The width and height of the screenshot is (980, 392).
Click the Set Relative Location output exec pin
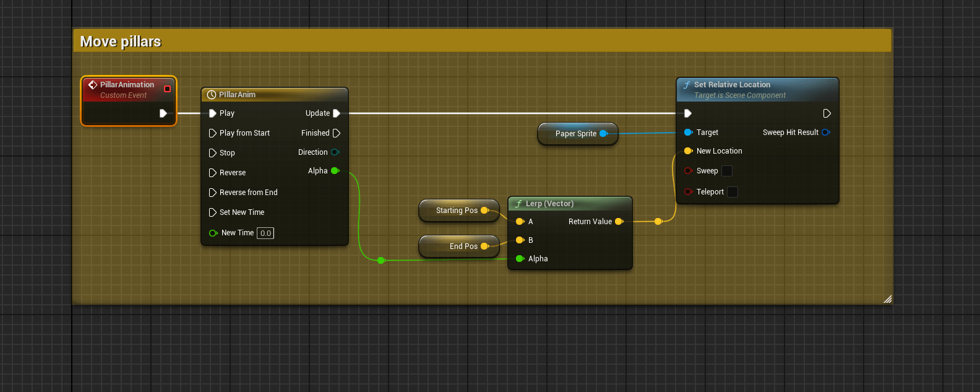click(827, 113)
